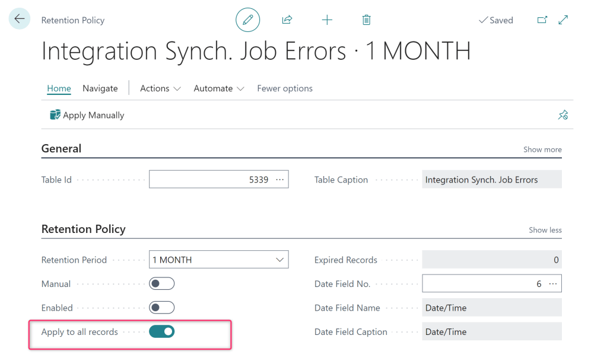The width and height of the screenshot is (607, 364).
Task: Switch to the Navigate tab
Action: [100, 88]
